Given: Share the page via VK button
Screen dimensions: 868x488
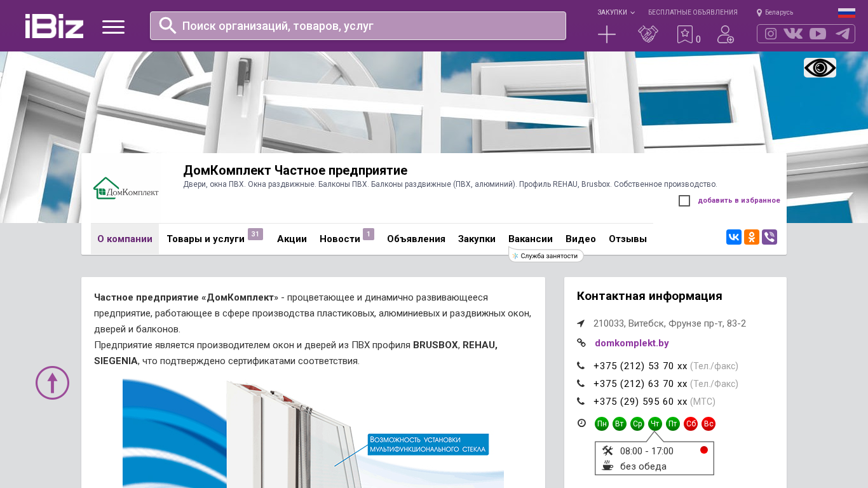Looking at the screenshot, I should coord(734,237).
